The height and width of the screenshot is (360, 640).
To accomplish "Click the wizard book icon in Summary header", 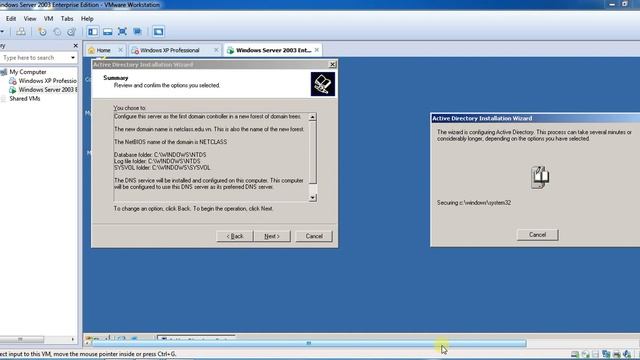I will tap(323, 84).
